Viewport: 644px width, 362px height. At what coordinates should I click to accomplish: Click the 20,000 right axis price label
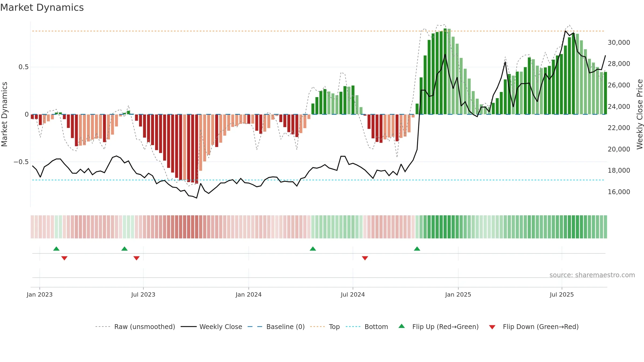(x=619, y=149)
